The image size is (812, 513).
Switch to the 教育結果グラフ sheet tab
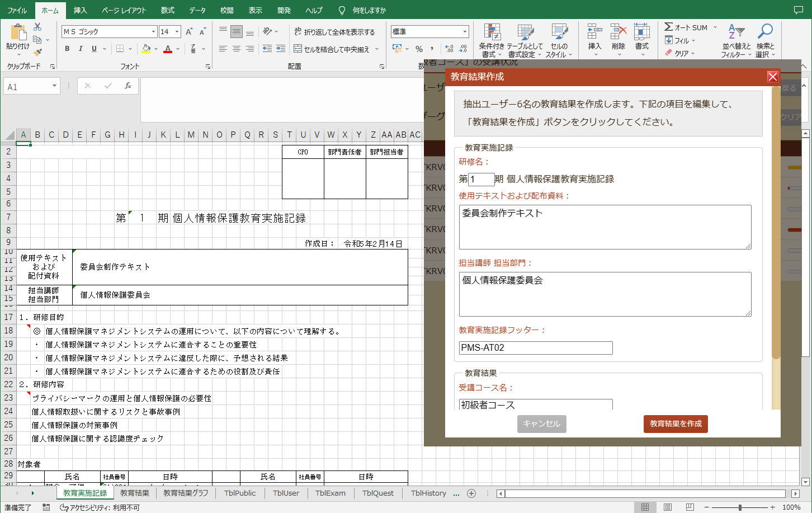pos(186,493)
